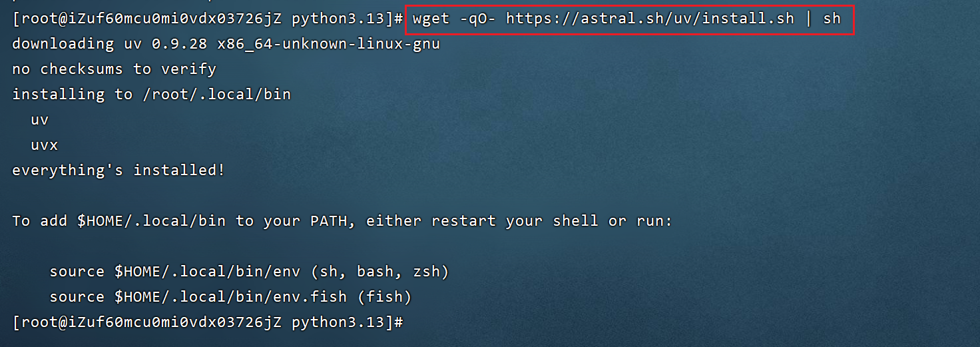Viewport: 980px width, 347px height.
Task: Click the word wget in the highlighted command
Action: point(431,18)
